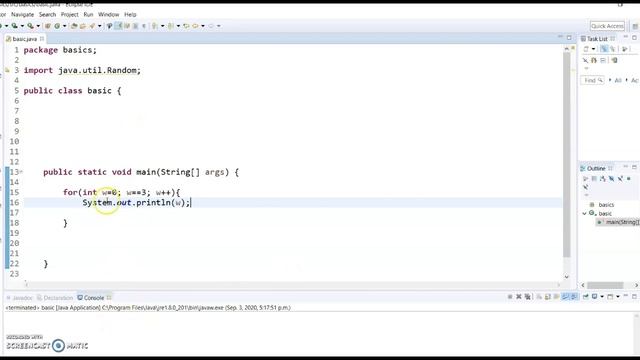This screenshot has height=360, width=640.
Task: Open the Search toolbar dropdown arrow
Action: 100,26
